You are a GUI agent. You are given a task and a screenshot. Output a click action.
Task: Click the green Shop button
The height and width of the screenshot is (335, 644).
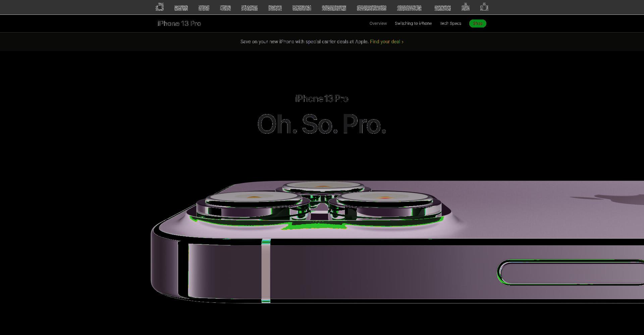click(478, 23)
